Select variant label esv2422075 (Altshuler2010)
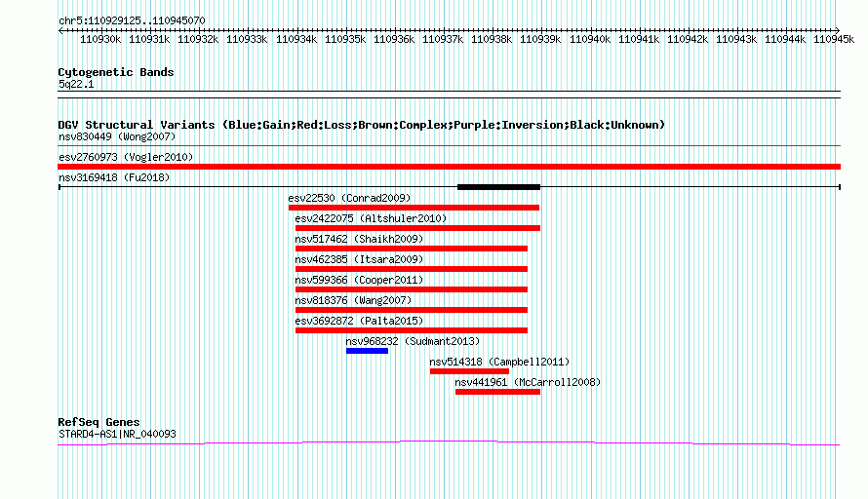 click(371, 218)
